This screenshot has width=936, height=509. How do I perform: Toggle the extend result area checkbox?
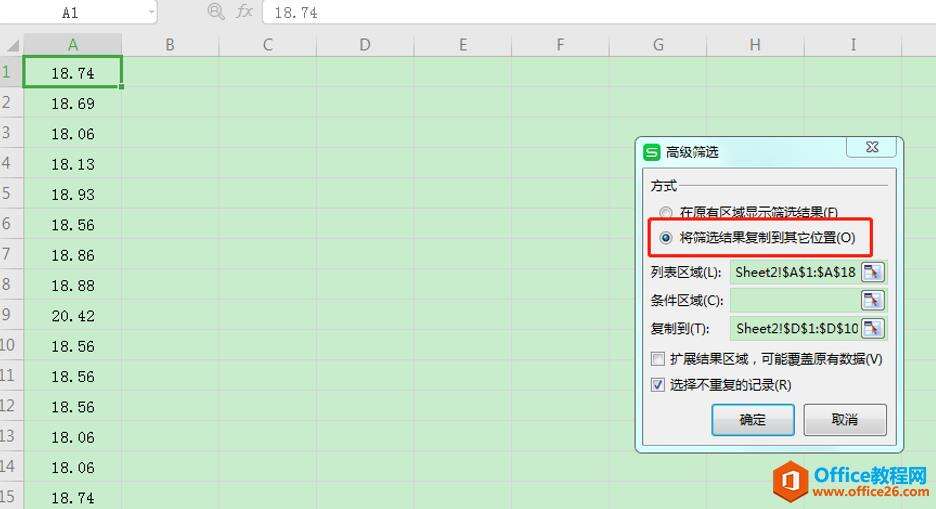click(657, 359)
